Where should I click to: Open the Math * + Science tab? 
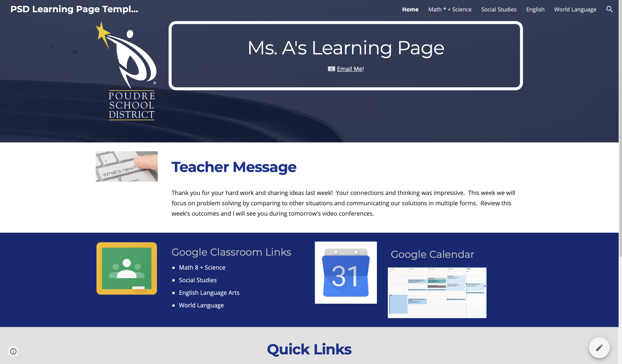point(450,9)
